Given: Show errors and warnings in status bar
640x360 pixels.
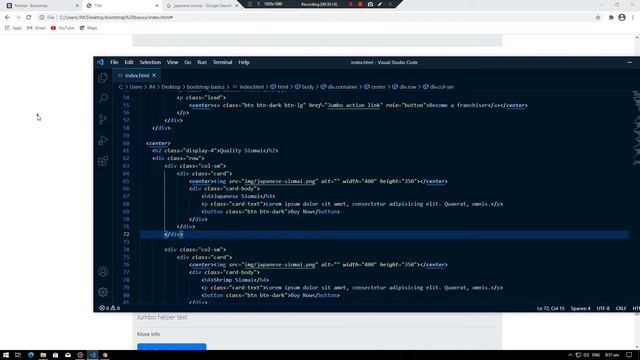Looking at the screenshot, I should click(109, 308).
